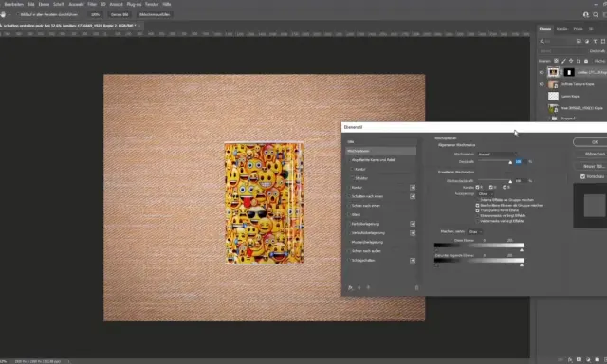
Task: Open the Mischen, wenn Grau dropdown
Action: coord(475,231)
